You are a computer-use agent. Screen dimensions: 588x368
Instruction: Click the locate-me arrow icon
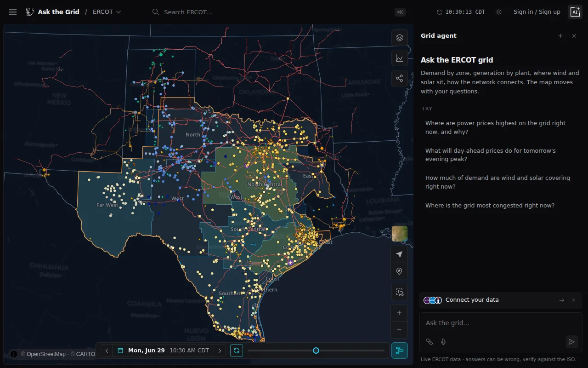tap(399, 254)
